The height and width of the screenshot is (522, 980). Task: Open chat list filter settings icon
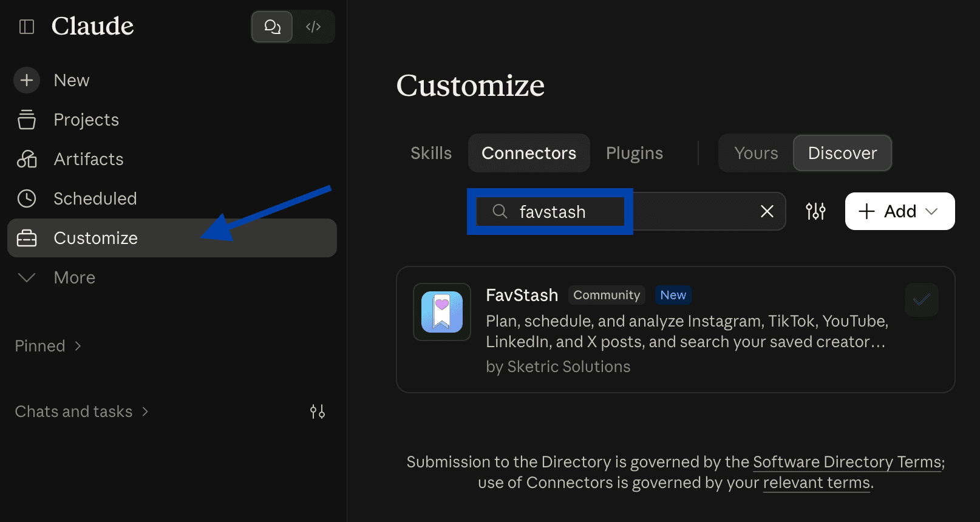coord(317,412)
